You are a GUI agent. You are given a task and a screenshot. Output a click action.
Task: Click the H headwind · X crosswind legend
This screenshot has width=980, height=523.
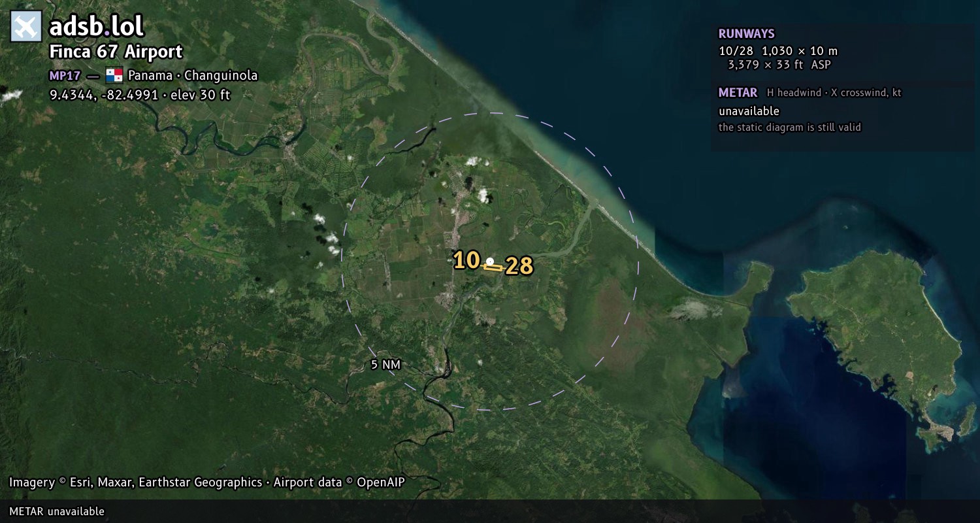pos(834,93)
